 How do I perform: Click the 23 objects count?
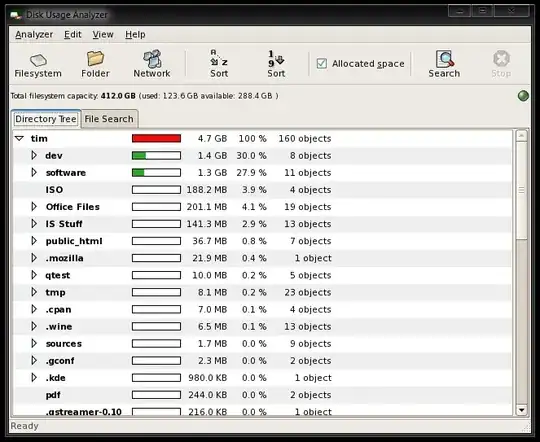pos(308,292)
